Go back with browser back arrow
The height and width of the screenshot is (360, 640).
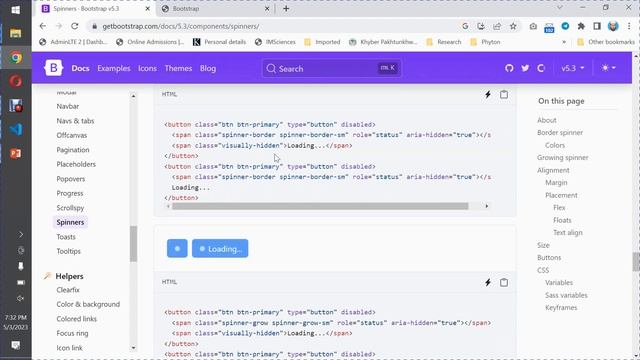tap(43, 26)
